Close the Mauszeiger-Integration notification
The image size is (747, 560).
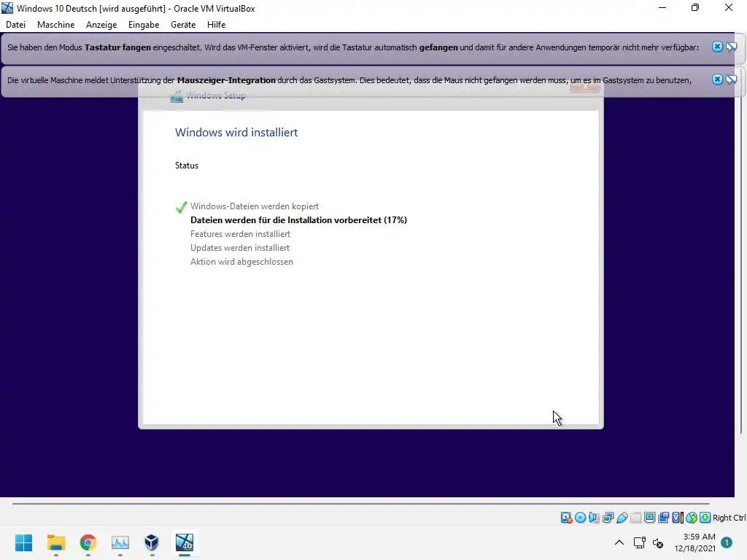click(717, 79)
